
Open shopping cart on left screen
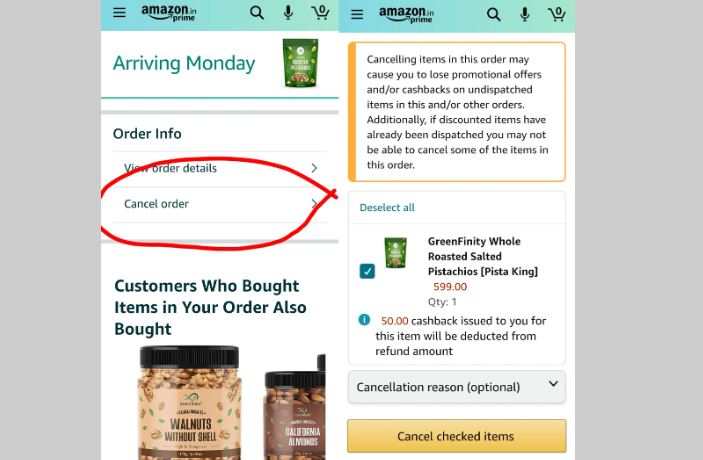click(x=321, y=13)
